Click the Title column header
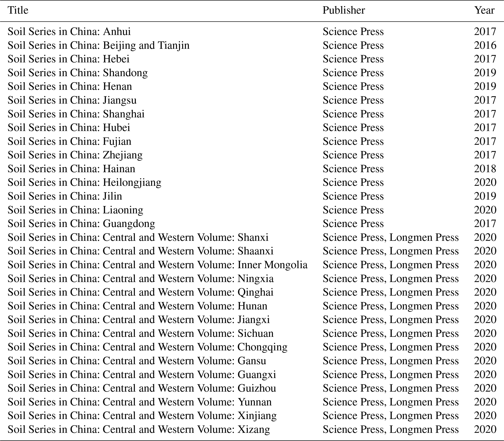The height and width of the screenshot is (441, 504). (x=18, y=10)
